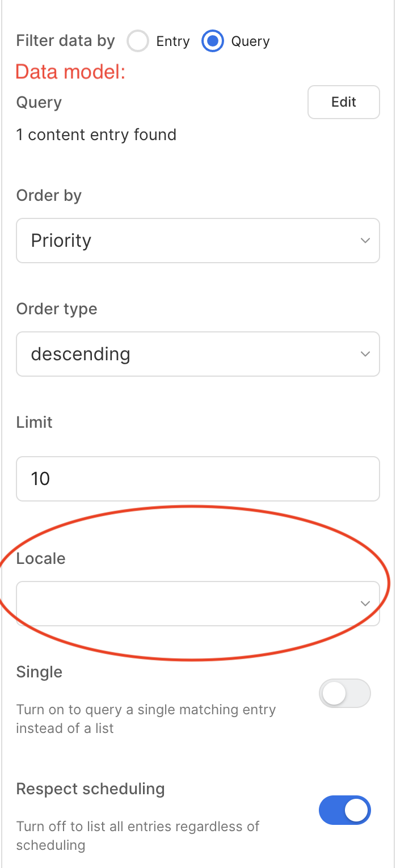Click the "Query" label next to the radio
This screenshot has width=396, height=868.
point(250,41)
